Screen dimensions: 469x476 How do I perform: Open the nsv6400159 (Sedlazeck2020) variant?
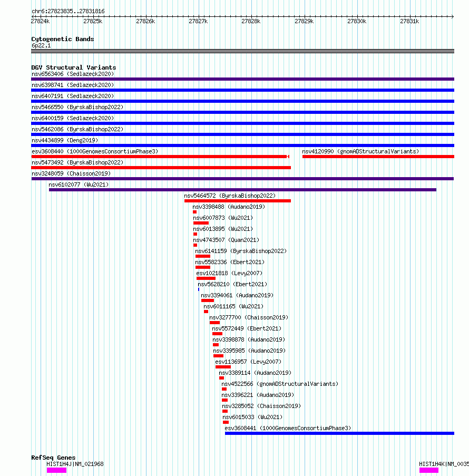(73, 119)
